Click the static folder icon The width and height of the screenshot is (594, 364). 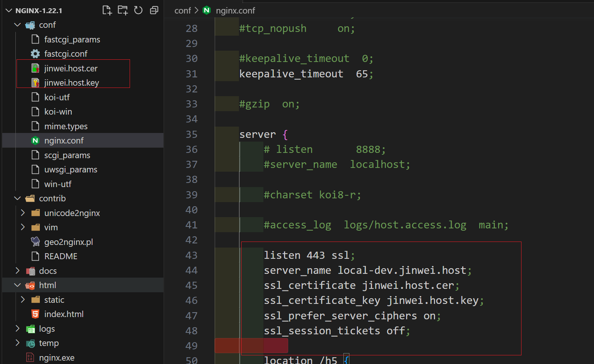coord(35,300)
